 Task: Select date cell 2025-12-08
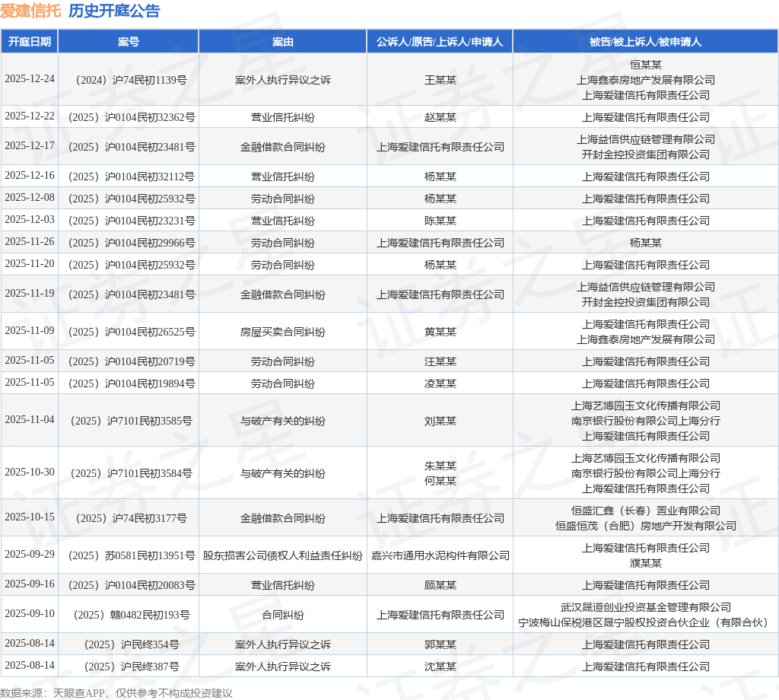30,198
